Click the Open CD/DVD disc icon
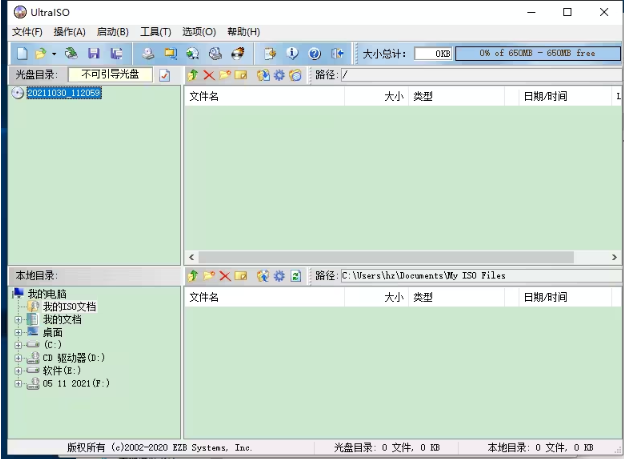 (x=71, y=53)
